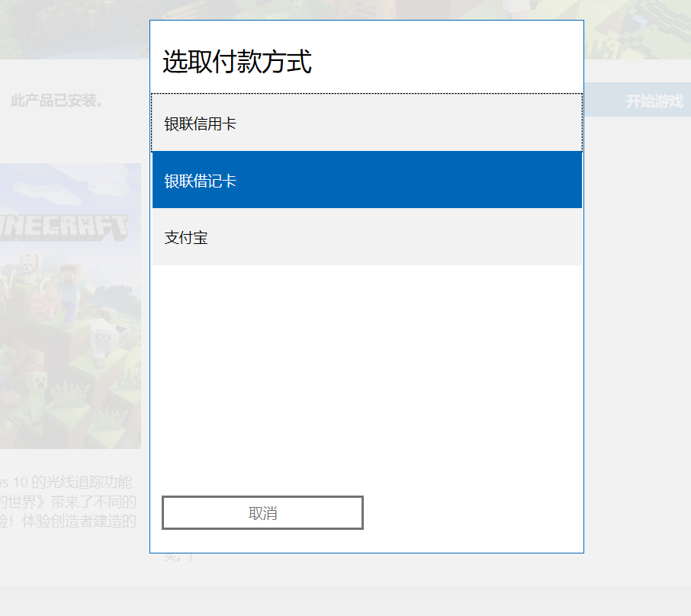Cancel with the 取消 button
Viewport: 691px width, 616px height.
[262, 513]
